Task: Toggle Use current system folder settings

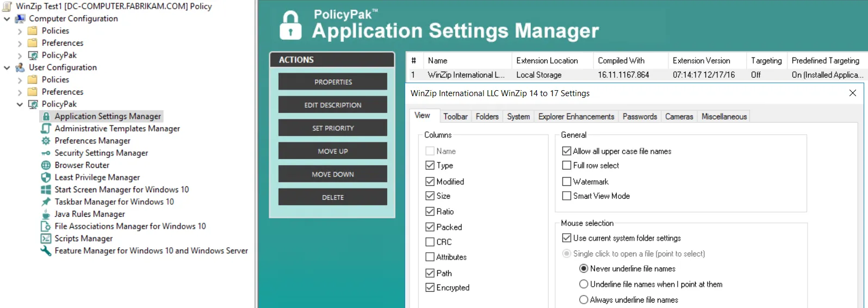Action: (x=567, y=238)
